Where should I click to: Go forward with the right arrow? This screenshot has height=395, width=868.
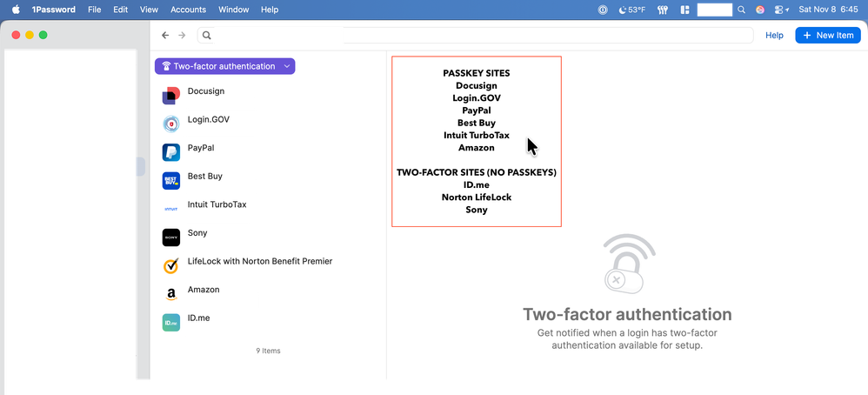click(x=182, y=36)
